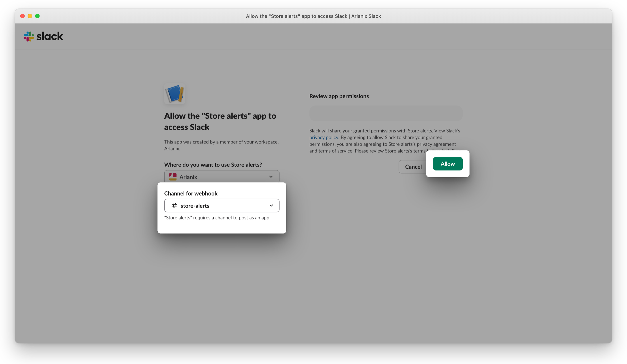The image size is (627, 364).
Task: Minimize the window with the yellow button
Action: (x=30, y=16)
